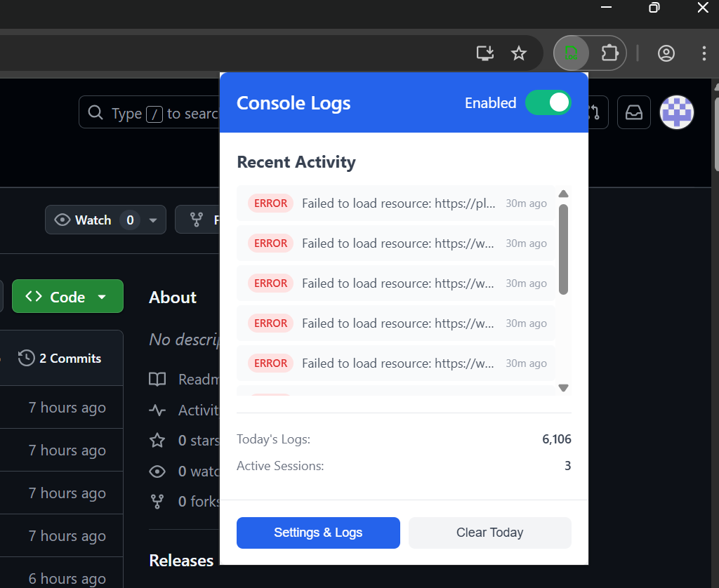Minimize the browser window

coord(606,7)
